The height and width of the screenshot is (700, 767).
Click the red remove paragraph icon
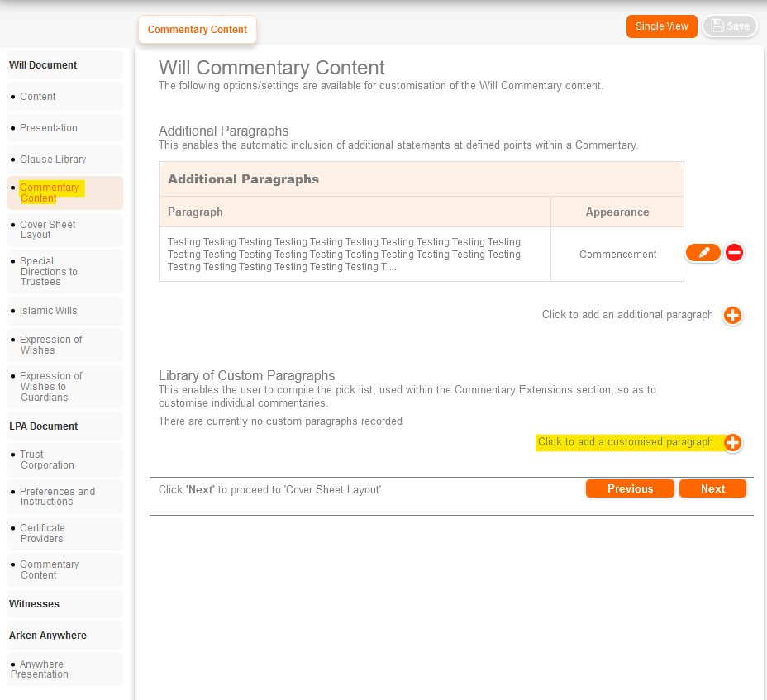[x=734, y=253]
